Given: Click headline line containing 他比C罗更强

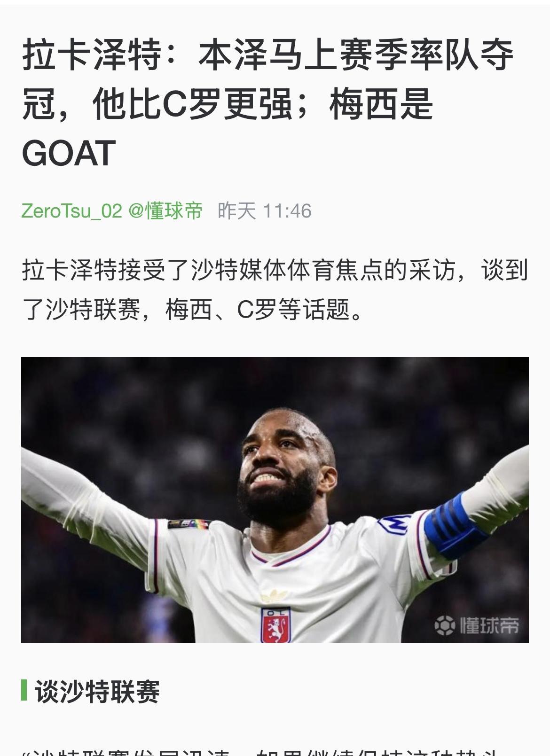Looking at the screenshot, I should (228, 104).
